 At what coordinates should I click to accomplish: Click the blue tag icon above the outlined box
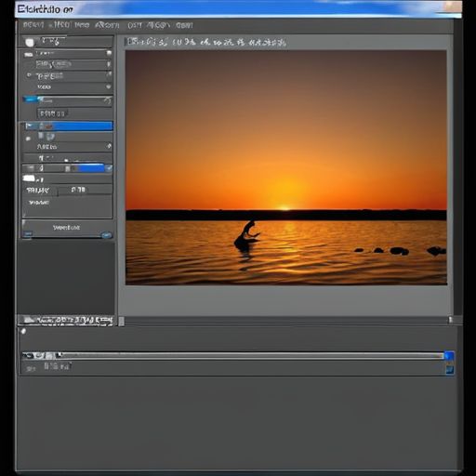(x=30, y=99)
